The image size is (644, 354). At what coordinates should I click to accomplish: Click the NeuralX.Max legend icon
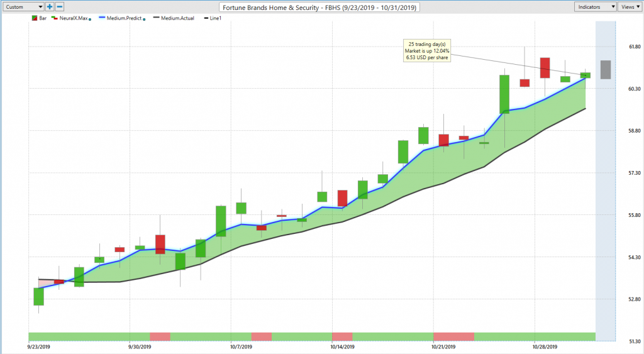(x=54, y=18)
